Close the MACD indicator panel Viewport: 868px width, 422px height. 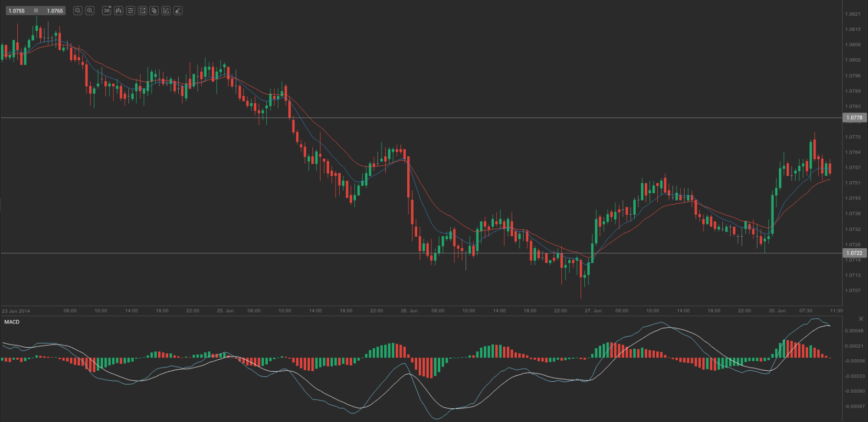click(860, 319)
